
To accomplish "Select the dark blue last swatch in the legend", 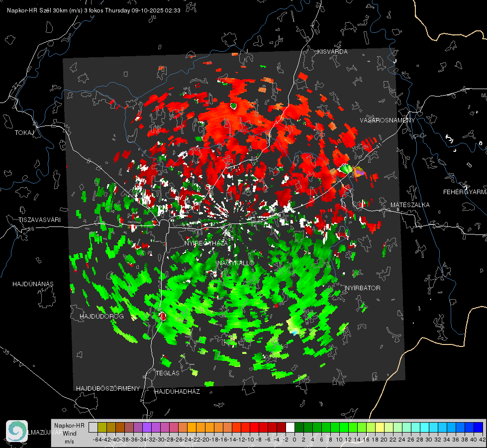I will click(479, 428).
